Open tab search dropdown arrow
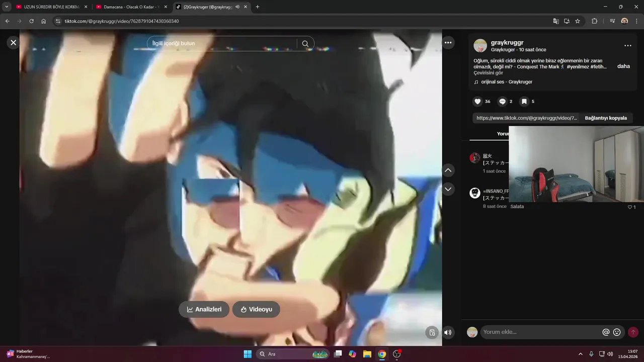The image size is (644, 362). tap(7, 7)
